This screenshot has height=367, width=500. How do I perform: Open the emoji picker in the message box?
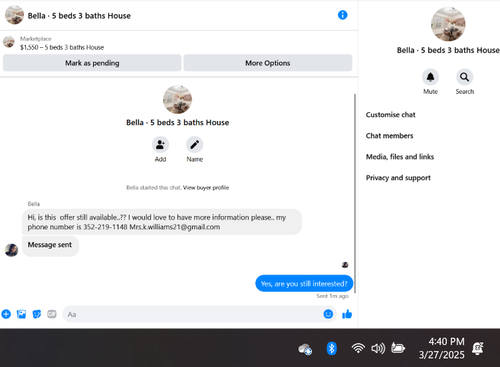coord(328,314)
